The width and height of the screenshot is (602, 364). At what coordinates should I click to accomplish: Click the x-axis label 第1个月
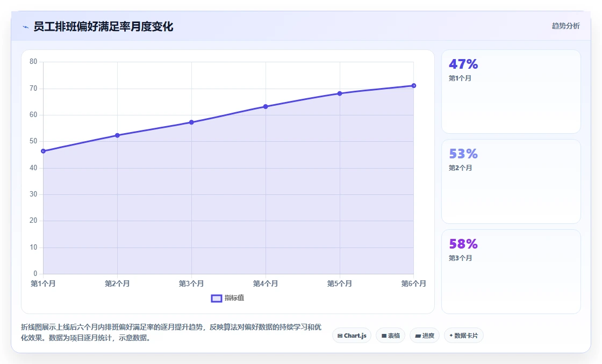[x=44, y=283]
